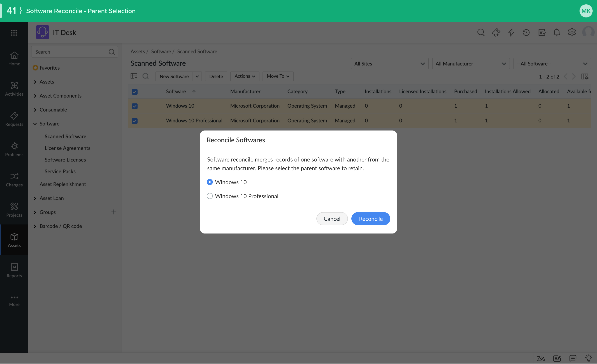Uncheck the Windows 10 Professional row checkbox

click(135, 121)
